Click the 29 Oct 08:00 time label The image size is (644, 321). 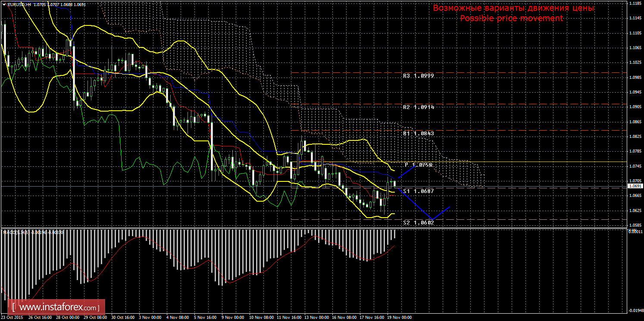[x=95, y=318]
